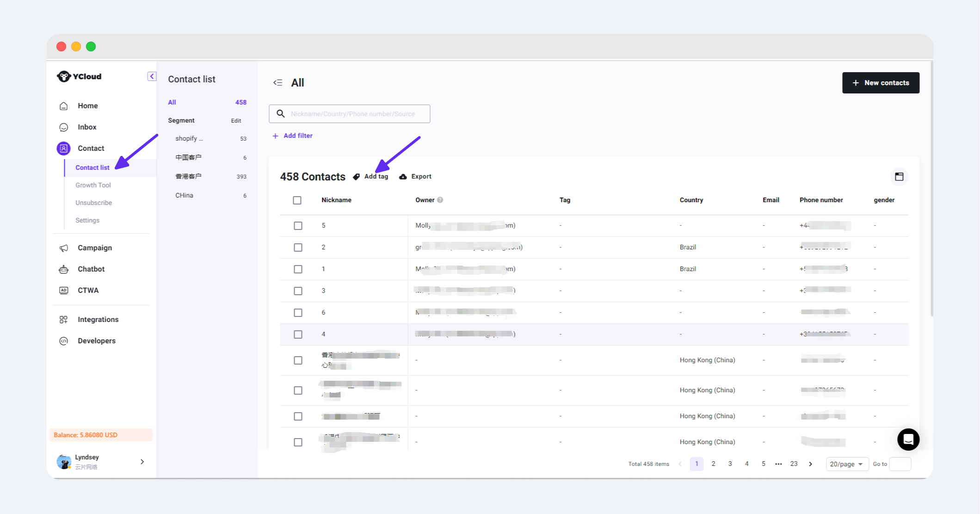Open Inbox via chat bubble icon
This screenshot has height=514, width=980.
coord(64,127)
